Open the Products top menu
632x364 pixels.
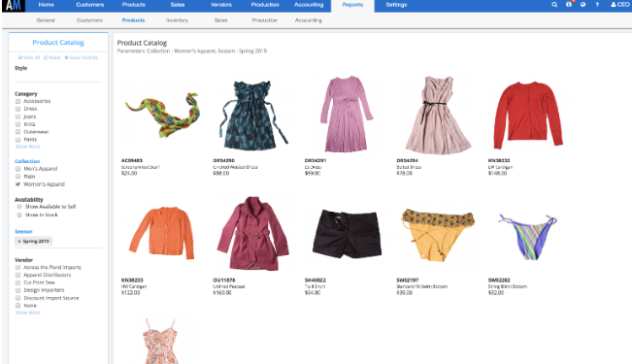pos(133,5)
